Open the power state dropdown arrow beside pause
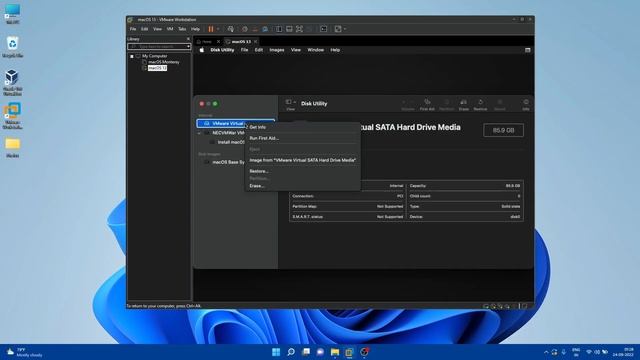The height and width of the screenshot is (360, 640). (x=218, y=29)
